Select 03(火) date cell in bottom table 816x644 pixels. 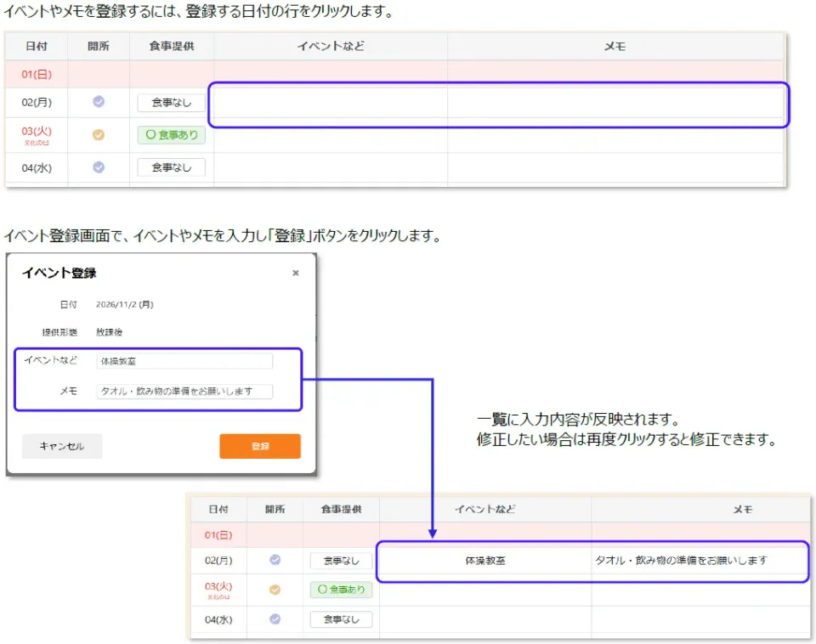218,590
